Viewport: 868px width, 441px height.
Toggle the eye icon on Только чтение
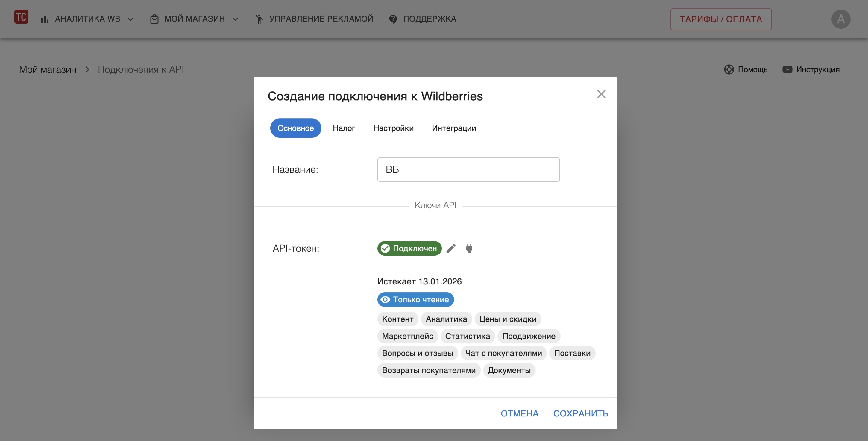tap(385, 299)
